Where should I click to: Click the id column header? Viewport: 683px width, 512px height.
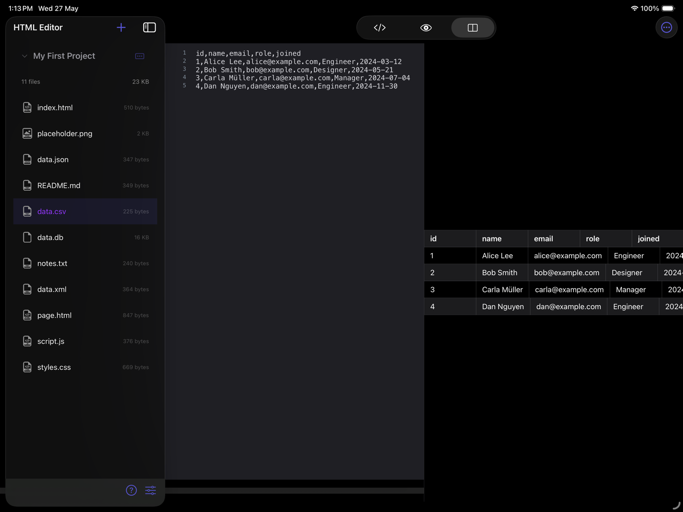tap(450, 239)
